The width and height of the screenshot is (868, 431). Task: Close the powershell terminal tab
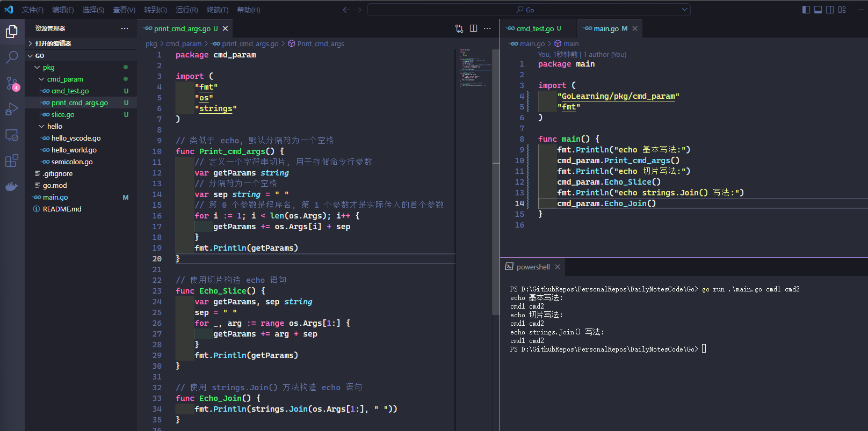pos(558,267)
